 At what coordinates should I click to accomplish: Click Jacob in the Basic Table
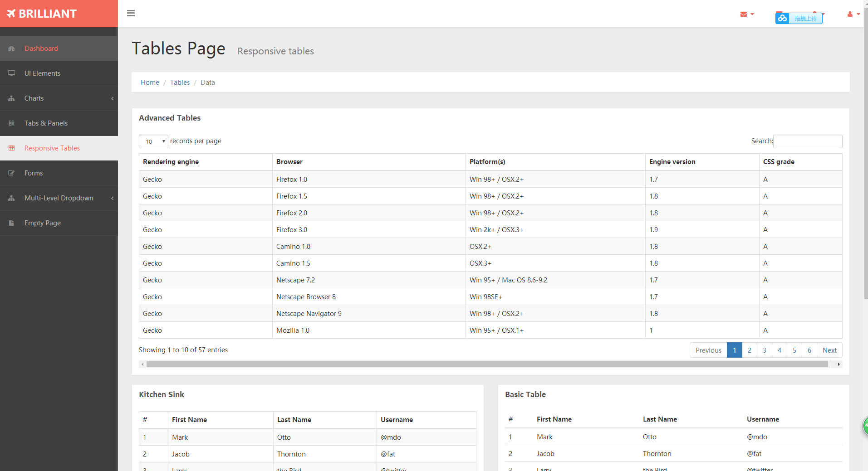click(x=545, y=454)
